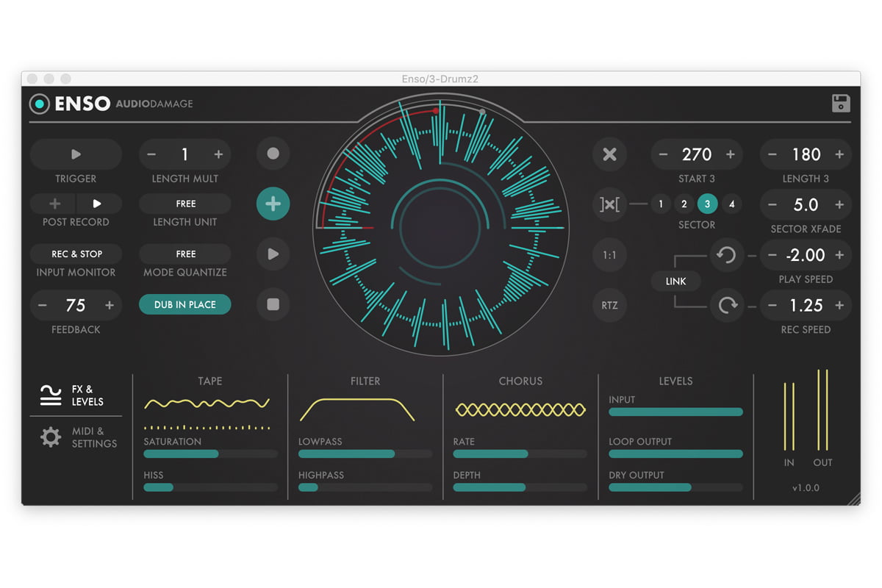This screenshot has height=588, width=882.
Task: Select the post record plus overdub option
Action: tap(54, 204)
